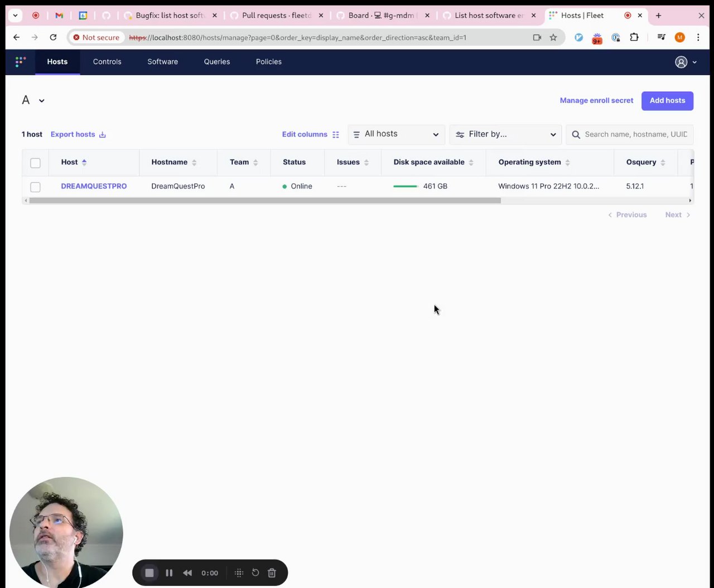Sort by Host column header

coord(74,162)
